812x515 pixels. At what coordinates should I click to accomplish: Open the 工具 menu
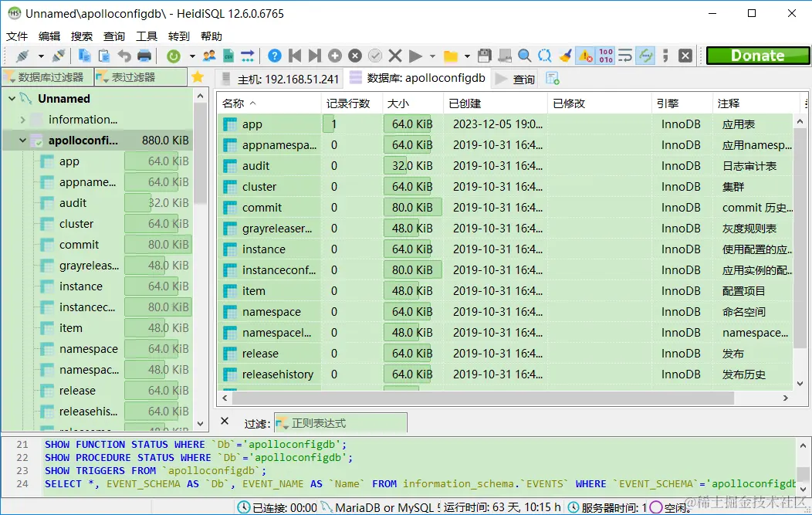(147, 36)
